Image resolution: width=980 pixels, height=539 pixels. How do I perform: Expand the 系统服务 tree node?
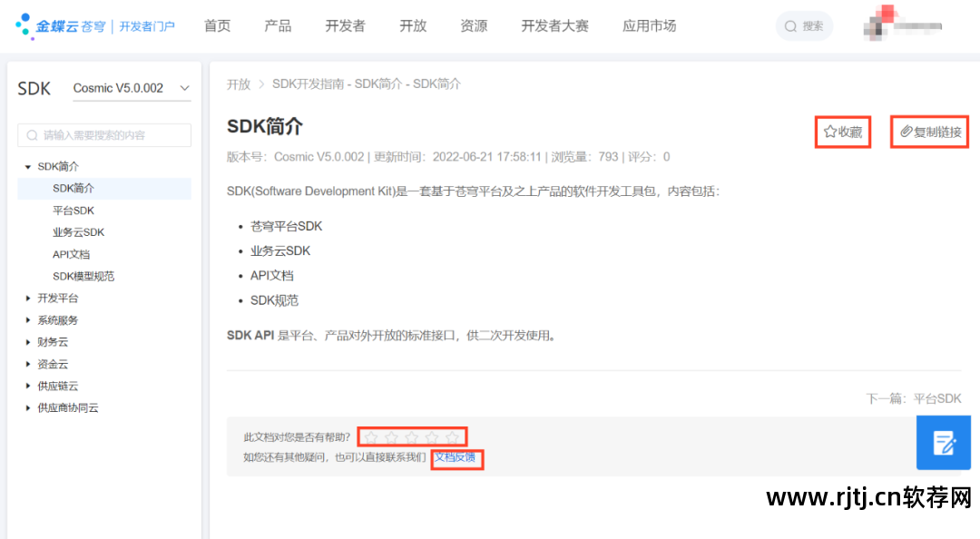click(x=27, y=320)
